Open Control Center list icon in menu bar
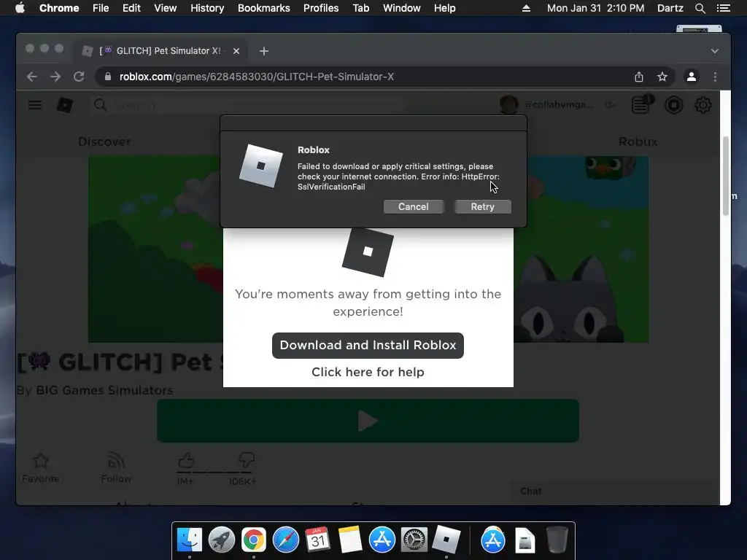Viewport: 747px width, 560px height. point(723,8)
